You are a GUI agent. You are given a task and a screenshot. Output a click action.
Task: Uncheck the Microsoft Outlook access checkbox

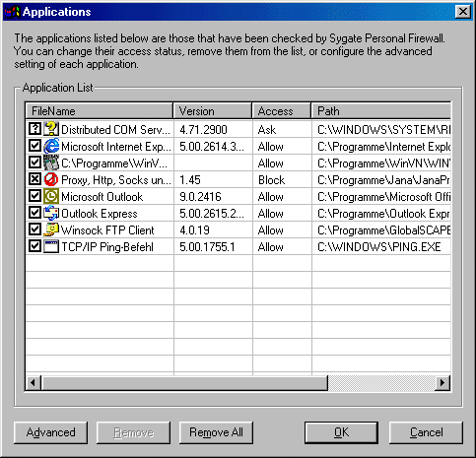[34, 196]
